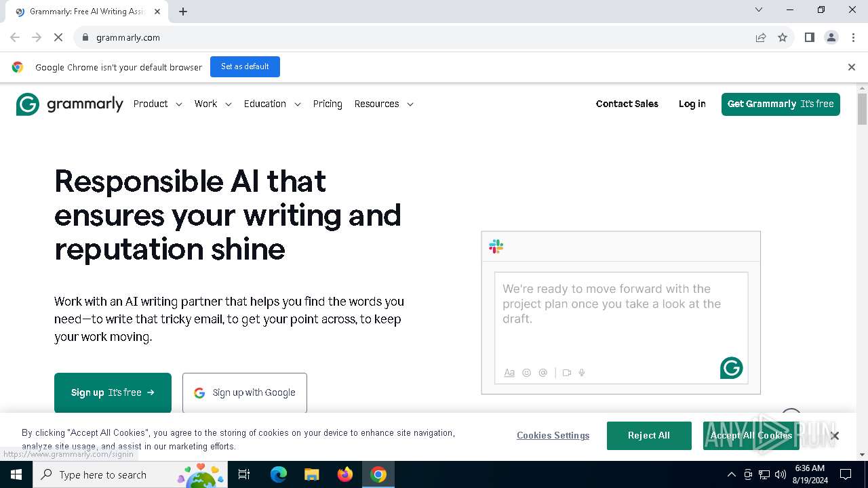Expand the Product menu dropdown
The image size is (868, 488).
pyautogui.click(x=157, y=104)
